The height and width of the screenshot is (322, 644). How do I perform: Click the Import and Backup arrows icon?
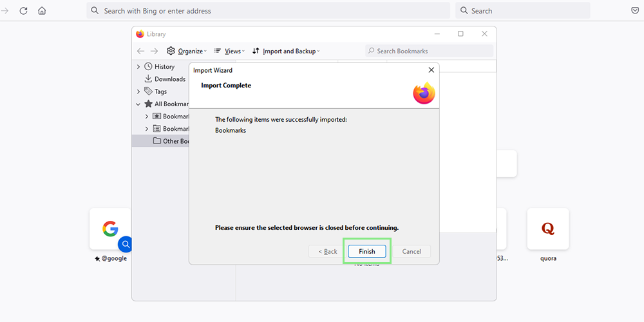pyautogui.click(x=256, y=51)
